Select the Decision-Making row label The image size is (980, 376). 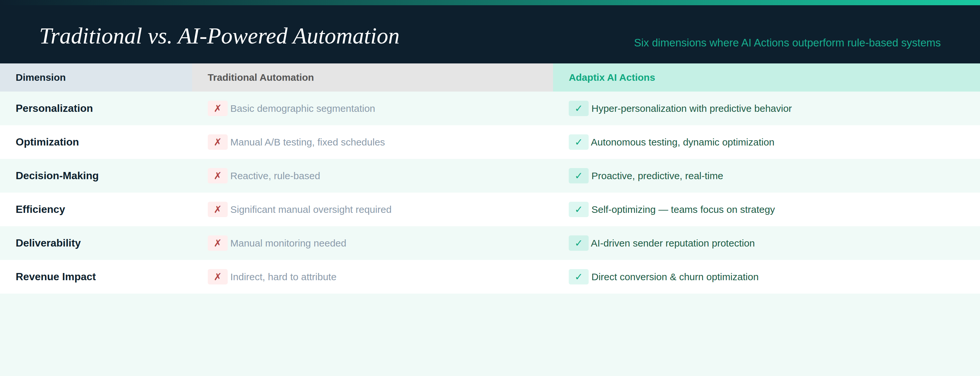click(x=57, y=176)
